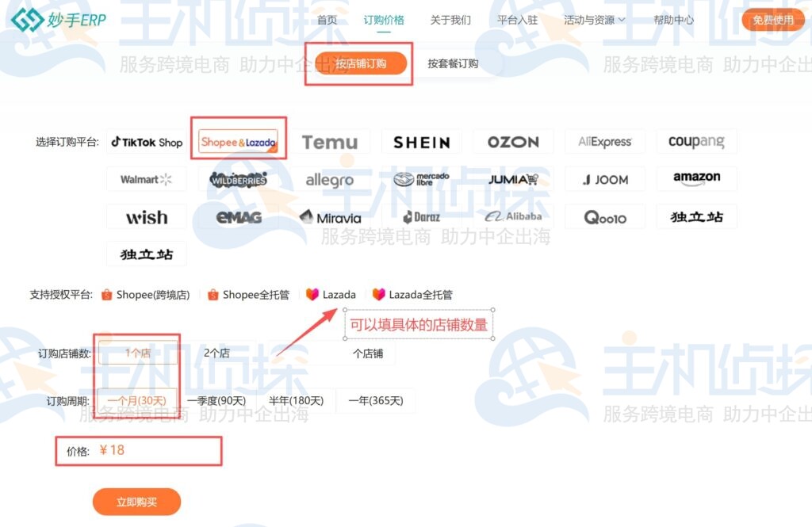Select 一年(365天) subscription period
This screenshot has width=812, height=527.
[375, 401]
